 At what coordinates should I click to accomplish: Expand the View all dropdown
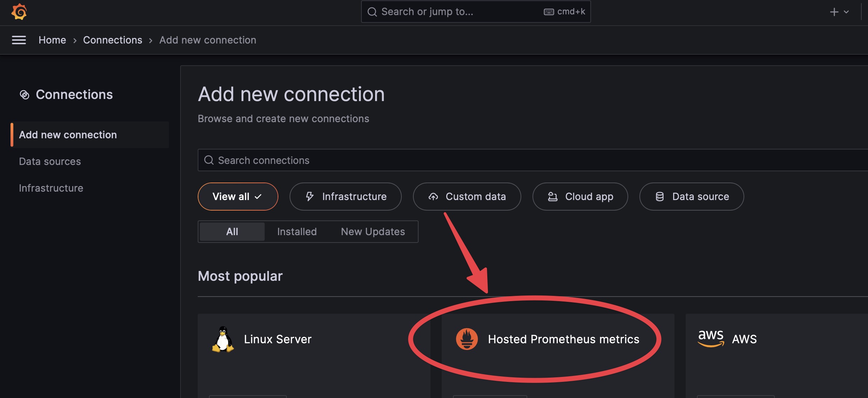tap(237, 196)
